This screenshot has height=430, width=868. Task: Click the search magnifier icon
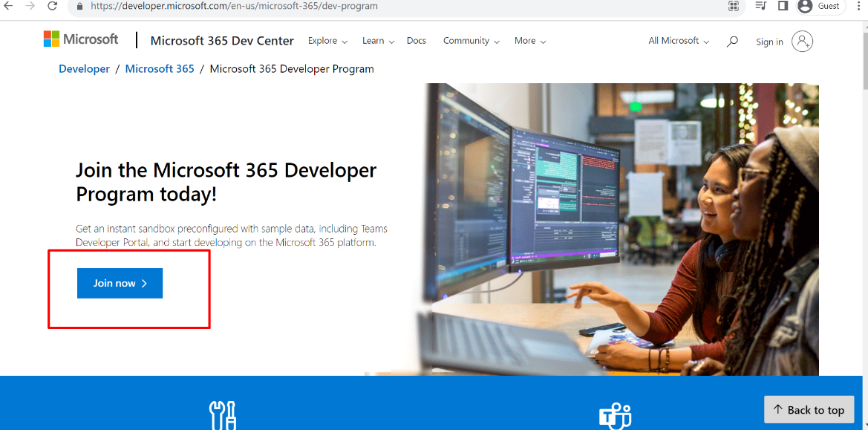coord(732,42)
